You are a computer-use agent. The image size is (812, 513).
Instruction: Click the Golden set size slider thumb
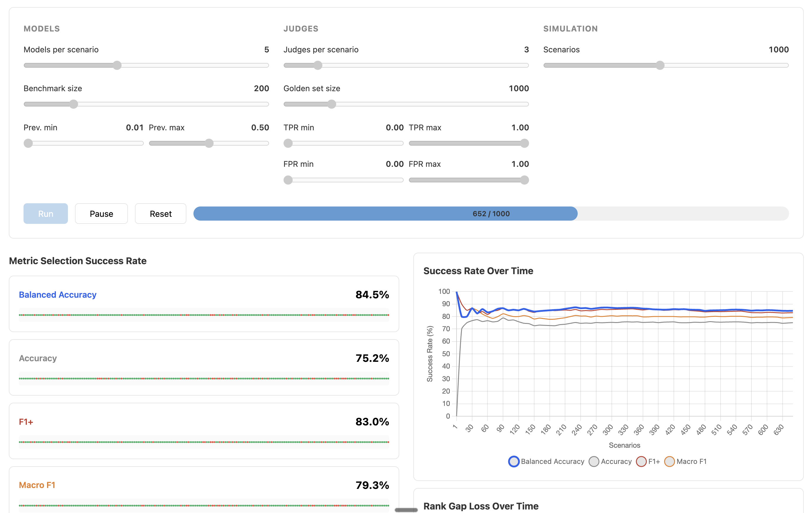(332, 104)
